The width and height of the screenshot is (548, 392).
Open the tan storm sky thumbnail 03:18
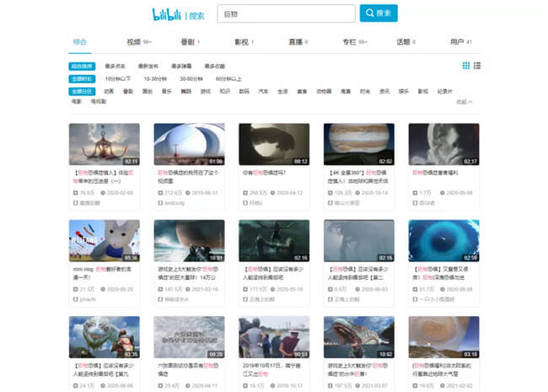(443, 337)
